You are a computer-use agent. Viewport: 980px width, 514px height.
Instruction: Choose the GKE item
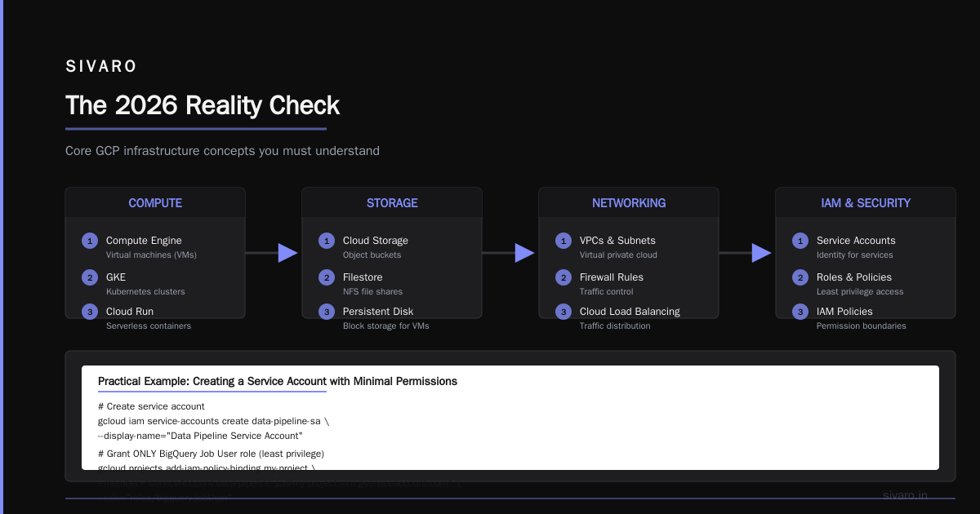click(116, 277)
